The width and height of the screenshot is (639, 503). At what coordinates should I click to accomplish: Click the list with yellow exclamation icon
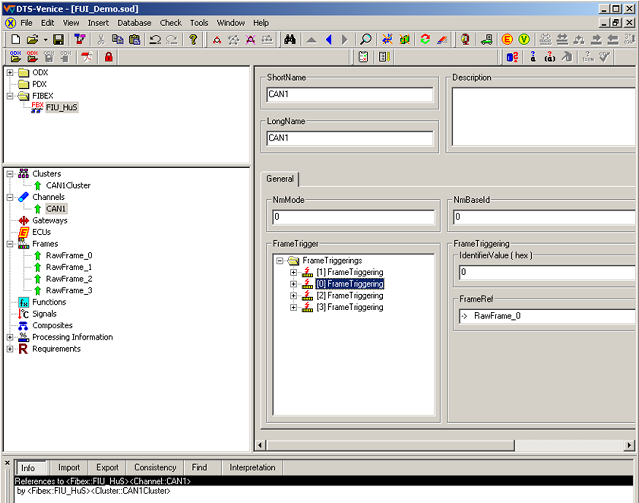(x=384, y=57)
